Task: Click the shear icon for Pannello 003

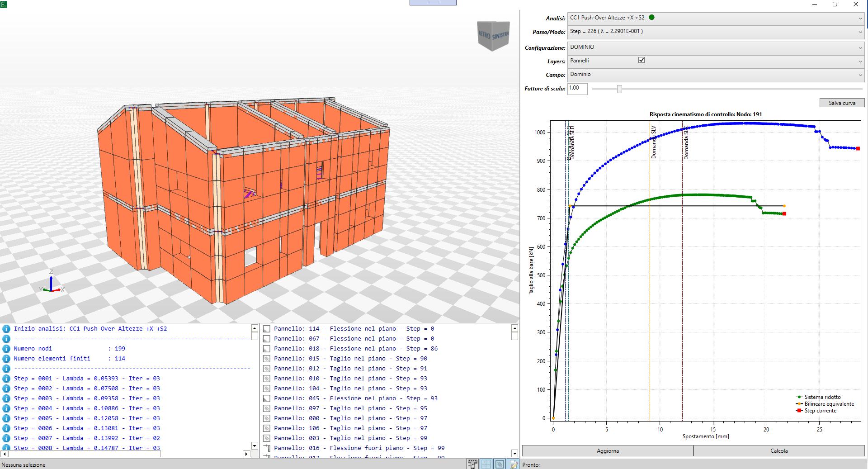Action: pos(267,438)
